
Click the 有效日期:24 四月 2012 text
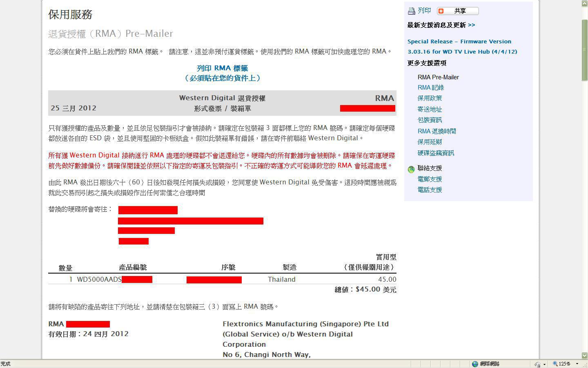89,334
